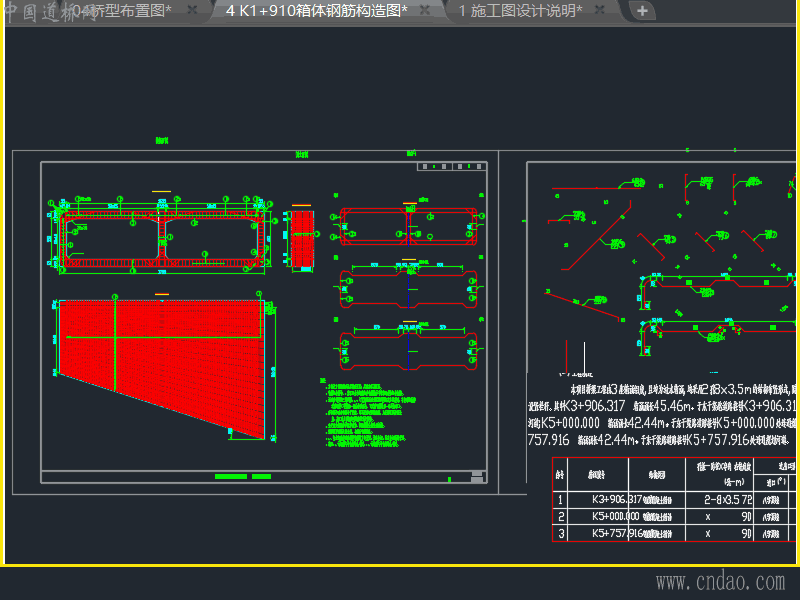Close the K1+910箱体钢筋构造图 tab
This screenshot has height=600, width=800.
click(424, 9)
